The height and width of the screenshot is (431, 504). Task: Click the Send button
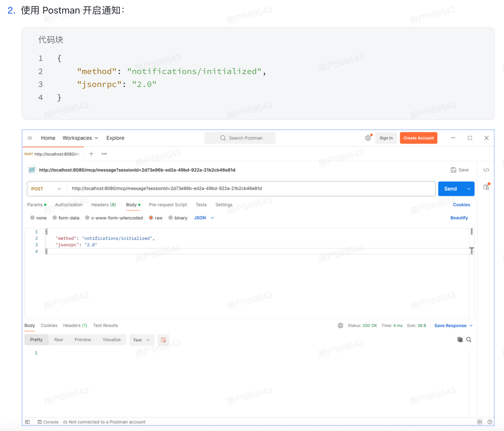pyautogui.click(x=450, y=189)
